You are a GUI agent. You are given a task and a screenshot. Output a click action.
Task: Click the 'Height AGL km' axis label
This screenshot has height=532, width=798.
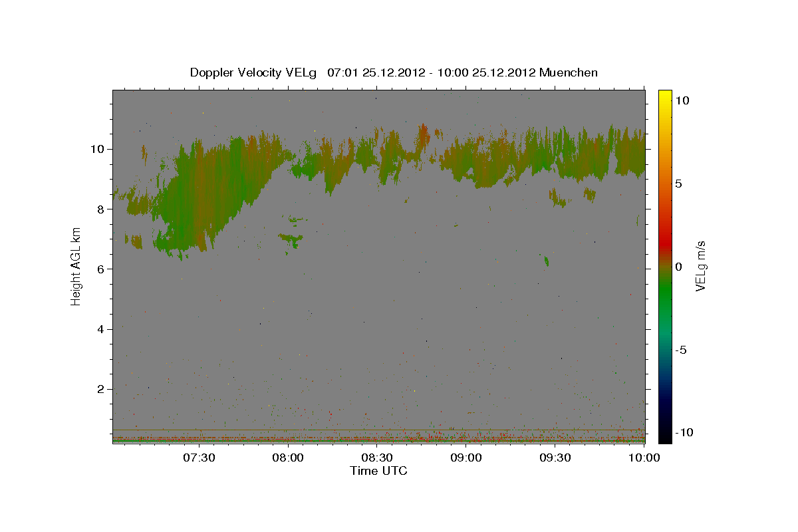(x=76, y=267)
